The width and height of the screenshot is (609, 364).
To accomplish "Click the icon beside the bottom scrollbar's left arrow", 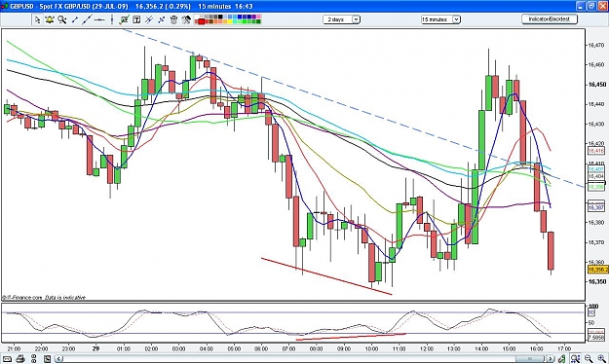I will 47,358.
